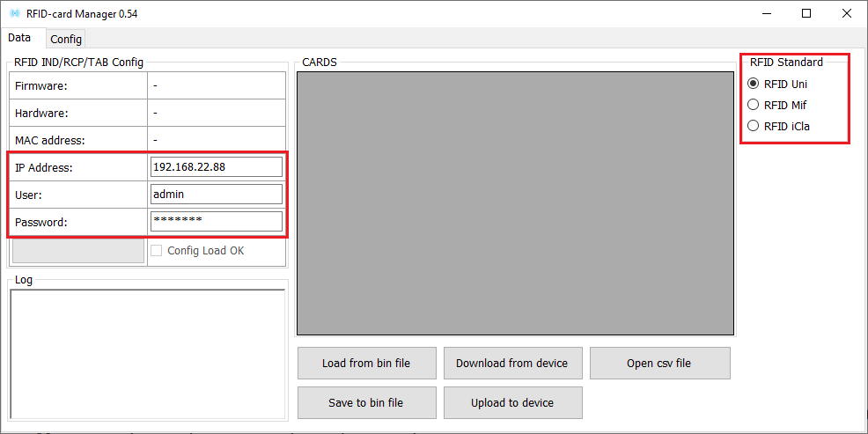Save cards with Save to bin file
This screenshot has width=868, height=434.
tap(365, 403)
